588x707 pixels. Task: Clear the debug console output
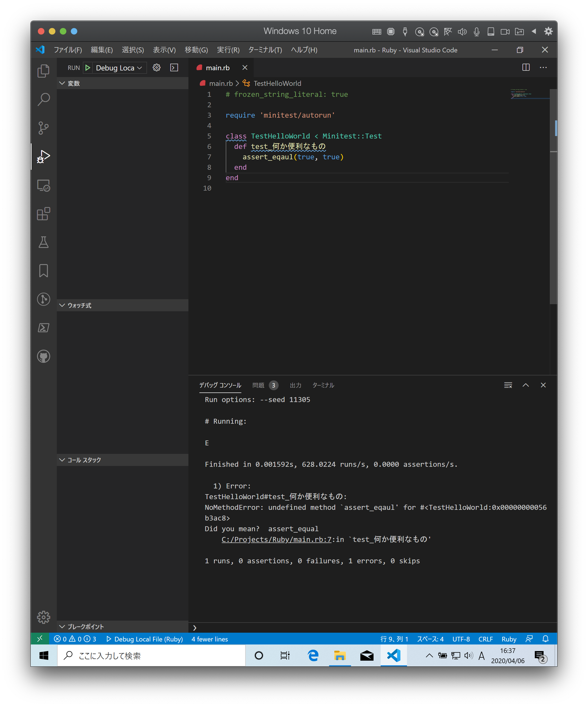[508, 385]
